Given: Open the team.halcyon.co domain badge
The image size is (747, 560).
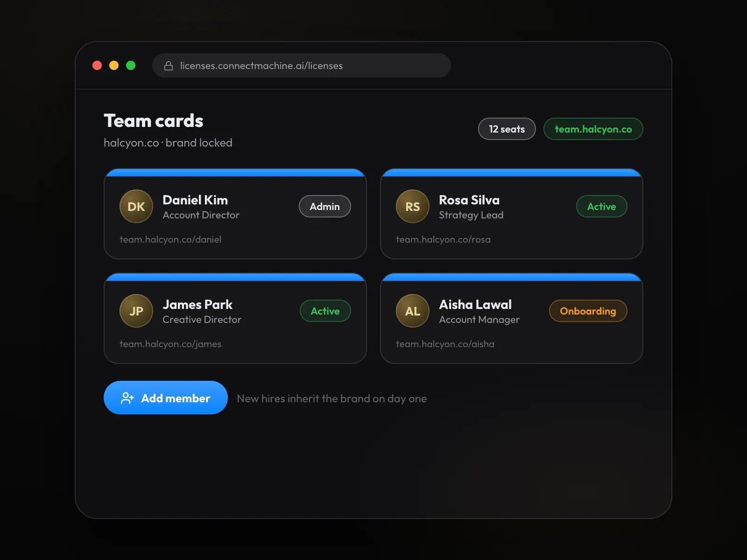Looking at the screenshot, I should [x=593, y=129].
